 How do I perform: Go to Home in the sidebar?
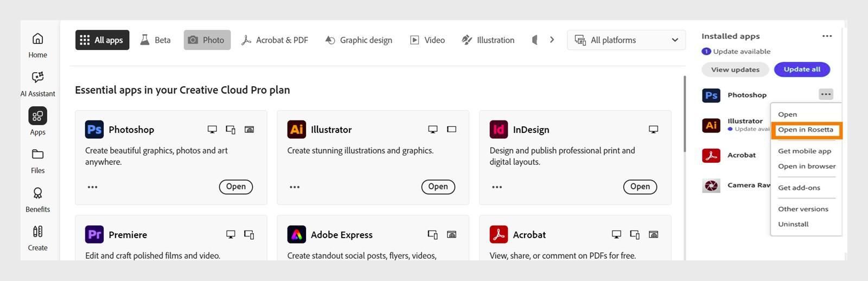(x=37, y=46)
